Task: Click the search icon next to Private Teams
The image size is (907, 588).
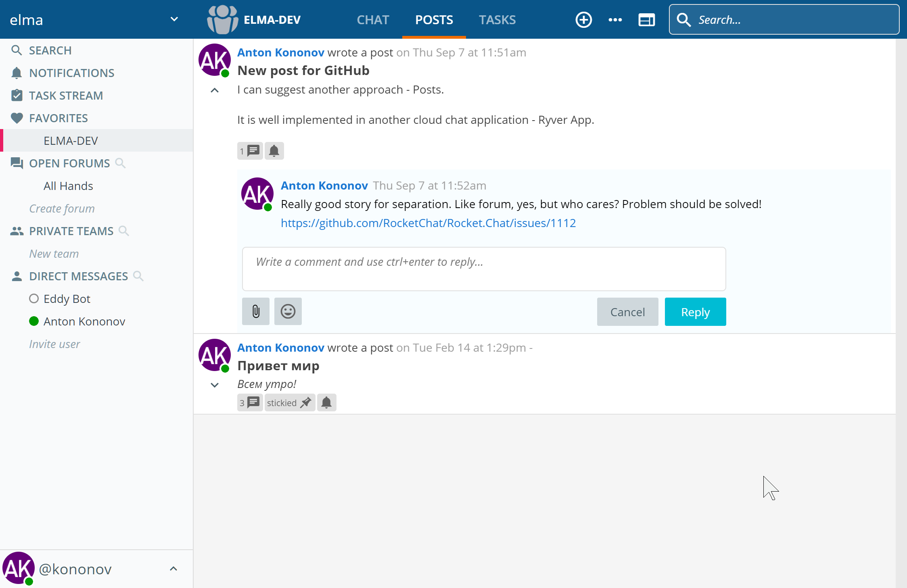Action: pyautogui.click(x=124, y=231)
